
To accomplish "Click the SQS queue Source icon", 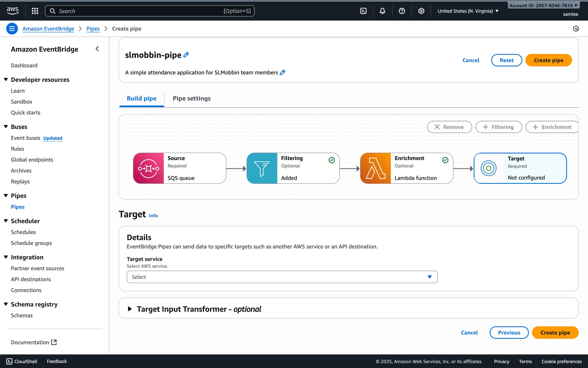I will 149,168.
